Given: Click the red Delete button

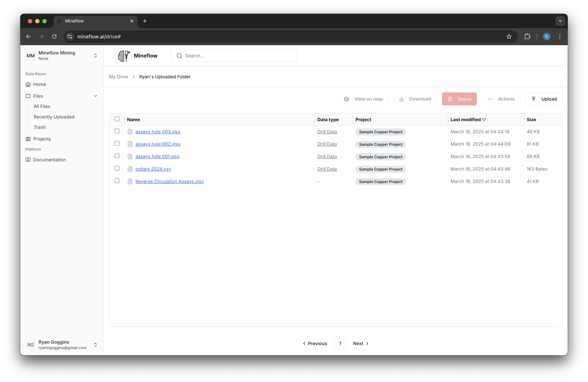Looking at the screenshot, I should coord(459,99).
